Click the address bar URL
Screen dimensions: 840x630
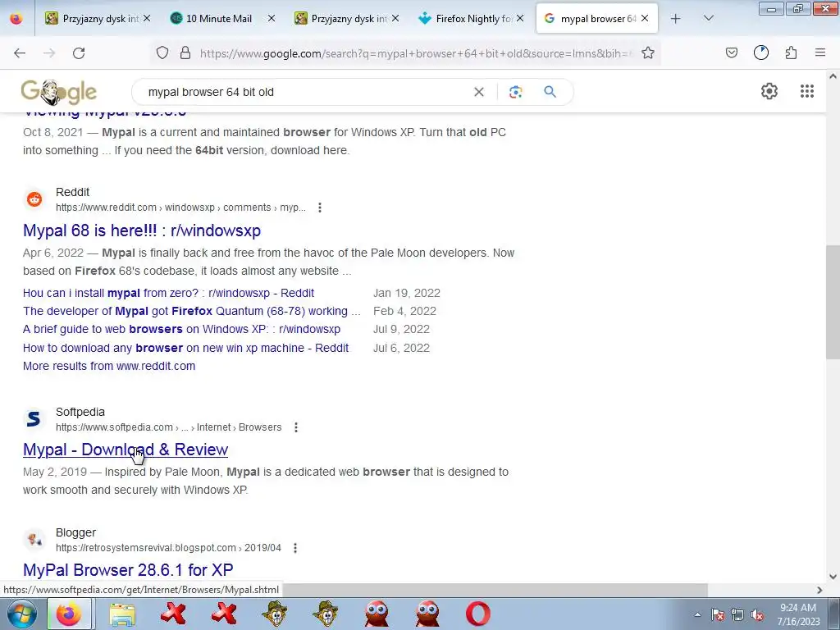click(415, 53)
